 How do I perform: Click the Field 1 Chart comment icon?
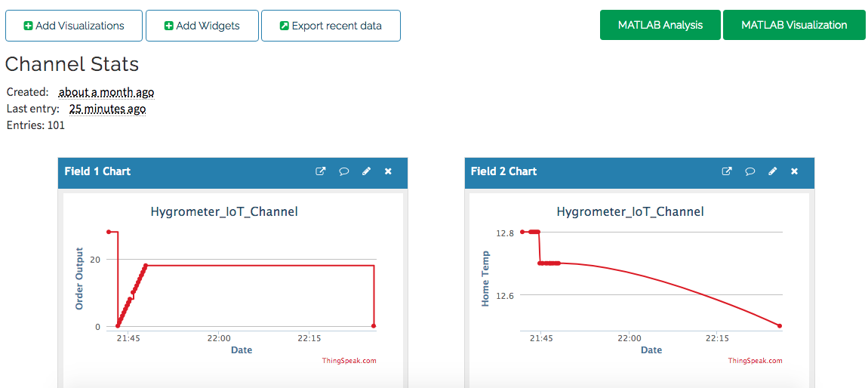(343, 171)
